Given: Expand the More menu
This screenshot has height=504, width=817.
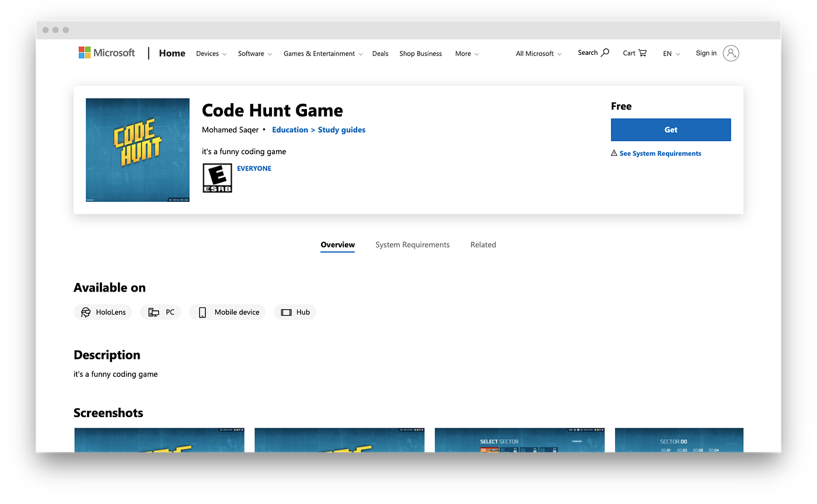Looking at the screenshot, I should (x=467, y=54).
